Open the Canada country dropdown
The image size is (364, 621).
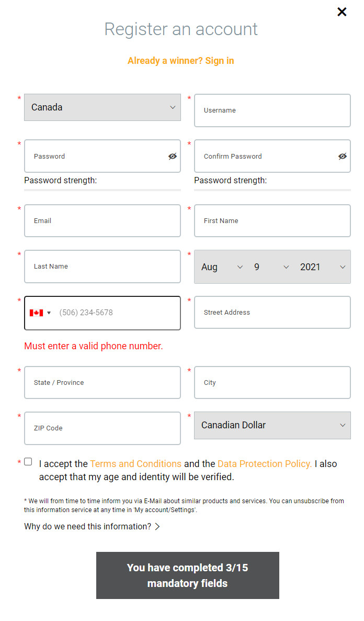(x=103, y=107)
